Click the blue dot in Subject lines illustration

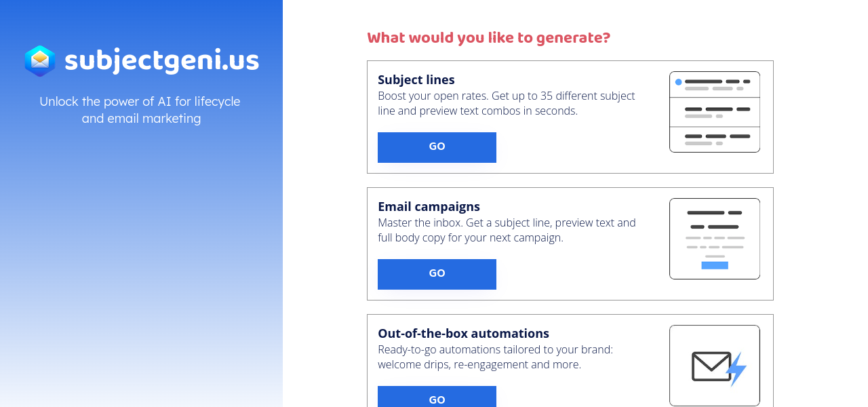(x=678, y=82)
